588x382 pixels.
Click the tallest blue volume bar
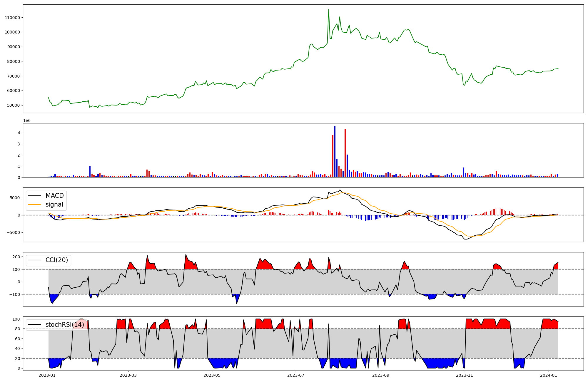pos(335,151)
